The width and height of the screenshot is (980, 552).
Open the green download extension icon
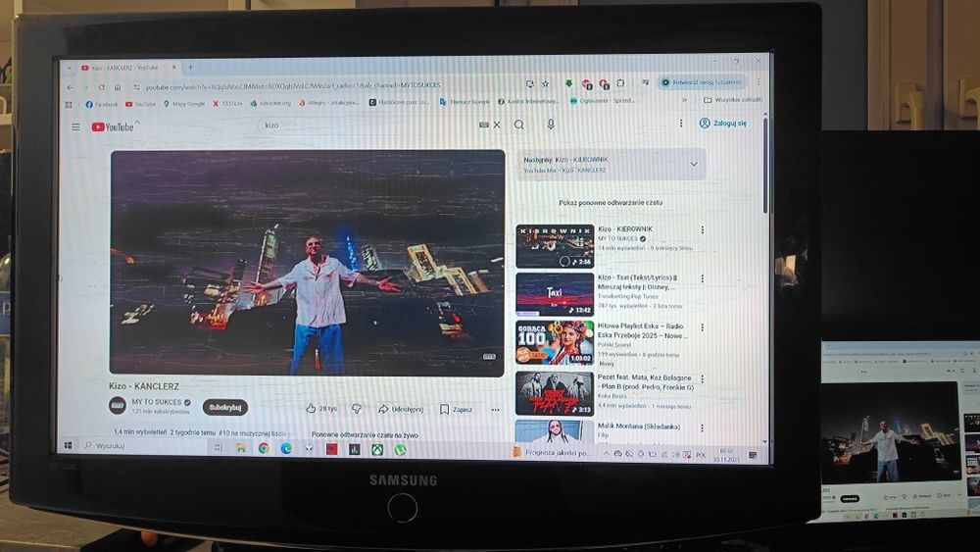(x=568, y=83)
